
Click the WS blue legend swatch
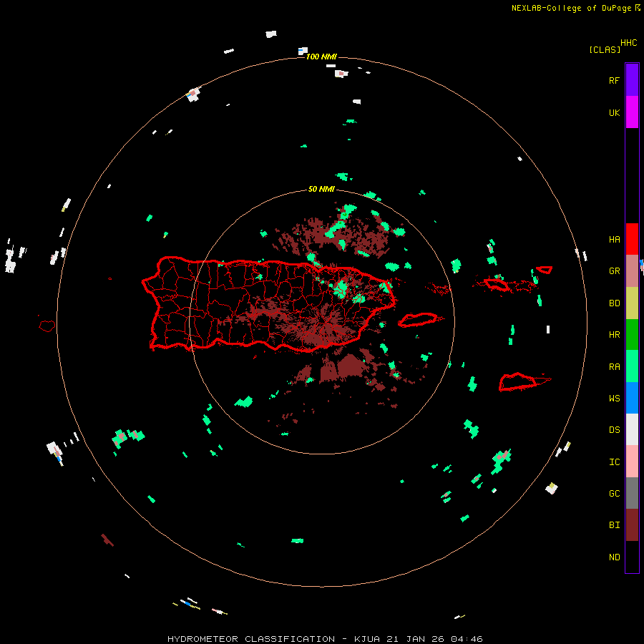coord(632,398)
